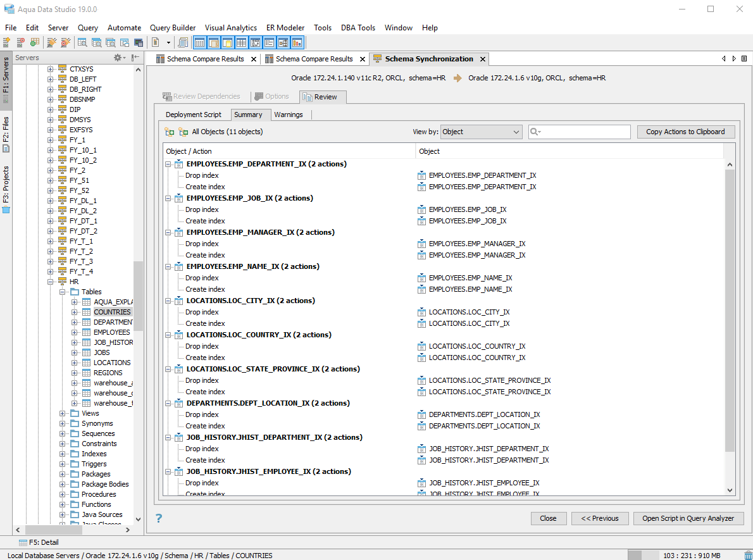Image resolution: width=753 pixels, height=560 pixels.
Task: Select the LOCATIONS table in tree
Action: click(x=112, y=363)
